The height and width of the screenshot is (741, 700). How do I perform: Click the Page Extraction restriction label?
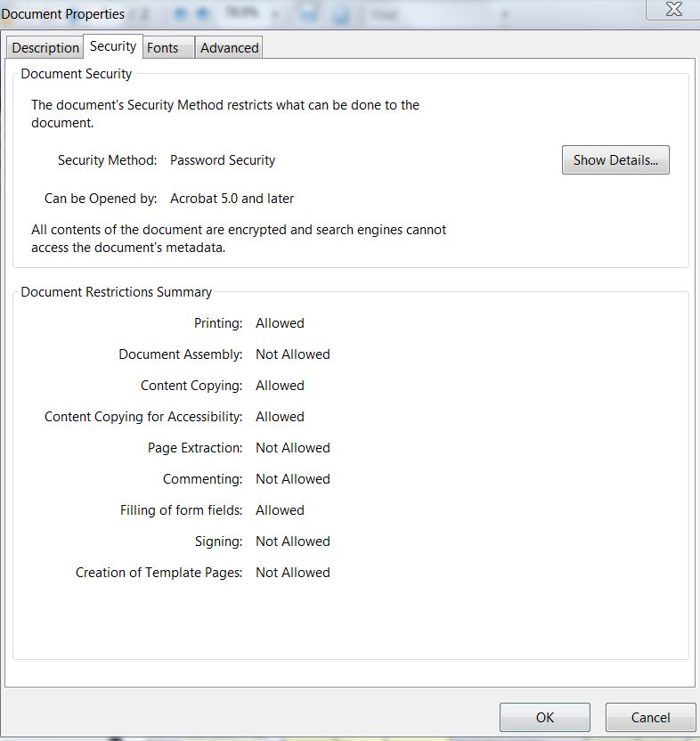[x=195, y=448]
